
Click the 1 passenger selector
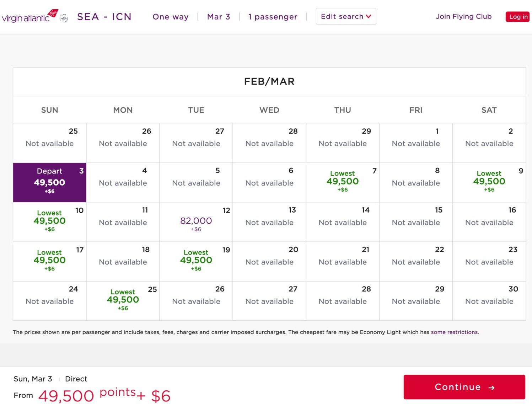click(273, 17)
